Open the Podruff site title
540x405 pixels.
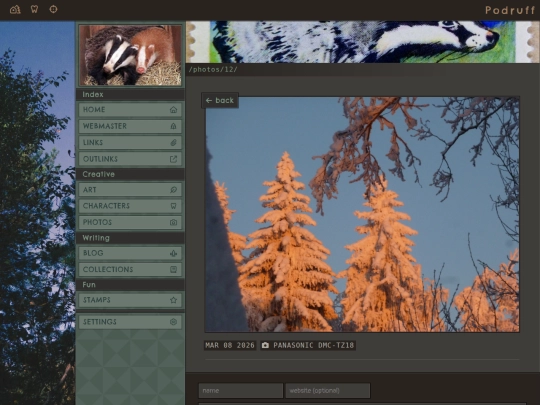pyautogui.click(x=510, y=10)
